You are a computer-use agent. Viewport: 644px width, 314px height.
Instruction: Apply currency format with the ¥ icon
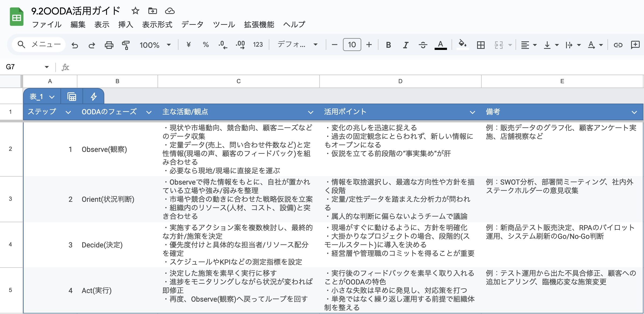[188, 45]
